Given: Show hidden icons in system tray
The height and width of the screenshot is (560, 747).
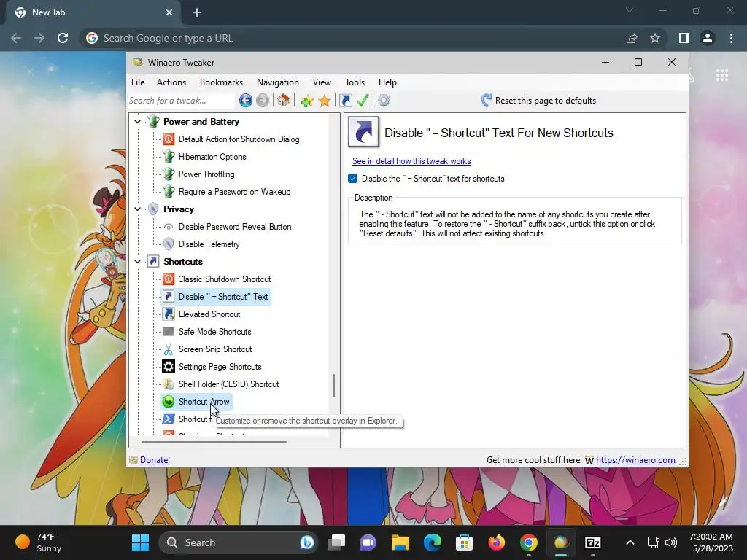Looking at the screenshot, I should coord(630,542).
